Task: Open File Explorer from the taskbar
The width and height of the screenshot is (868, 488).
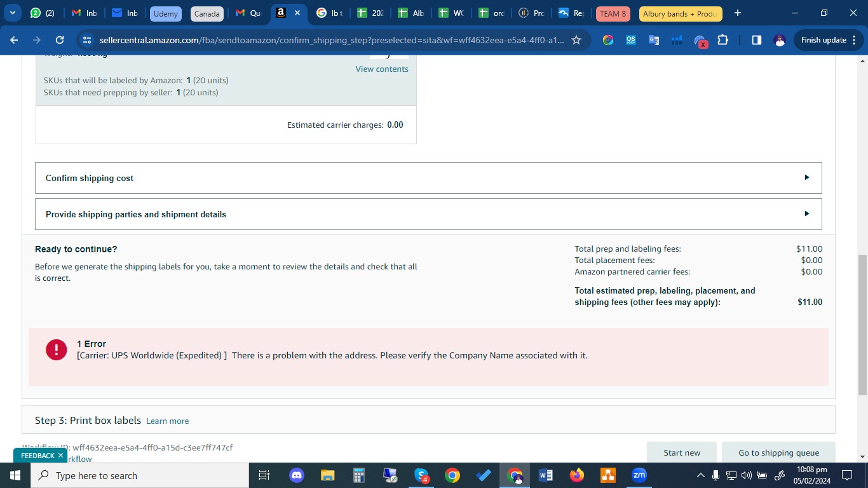Action: 327,475
